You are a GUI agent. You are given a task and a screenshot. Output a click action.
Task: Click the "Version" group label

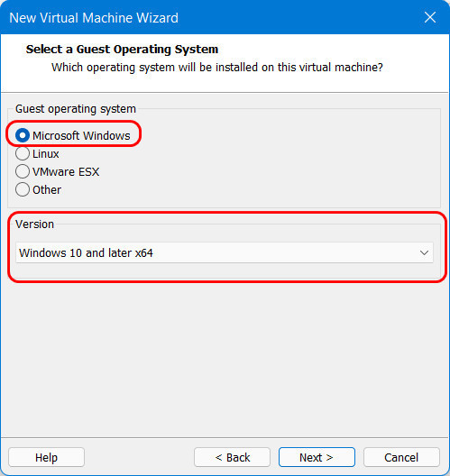tap(34, 224)
